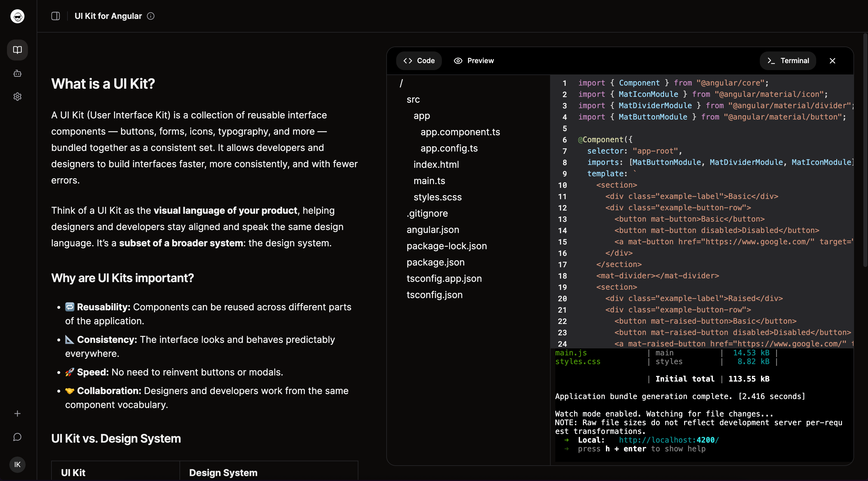Close the code panel with X
Viewport: 868px width, 481px height.
point(832,60)
